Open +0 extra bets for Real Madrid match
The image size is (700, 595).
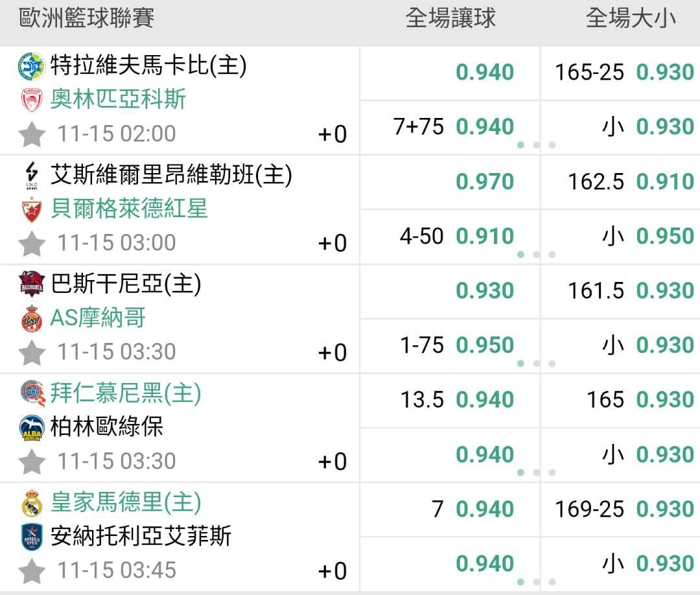point(332,571)
